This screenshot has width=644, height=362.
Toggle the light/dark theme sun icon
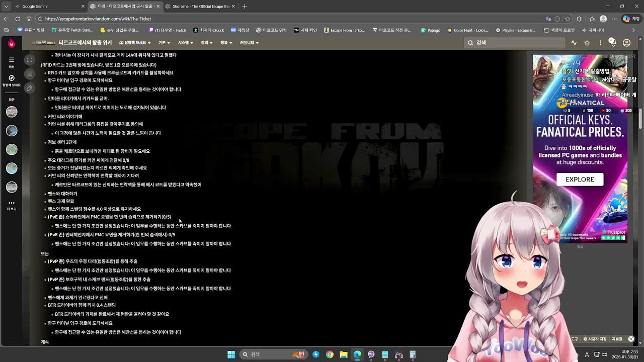(587, 43)
